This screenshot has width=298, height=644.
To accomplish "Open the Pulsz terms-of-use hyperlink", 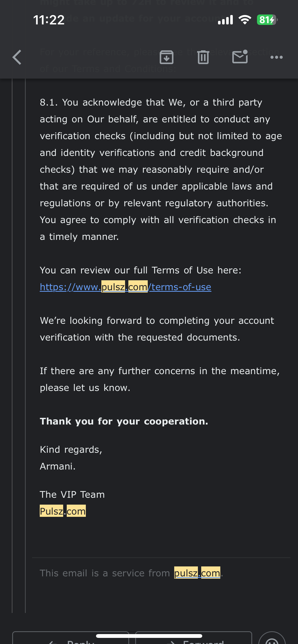I will (x=126, y=287).
